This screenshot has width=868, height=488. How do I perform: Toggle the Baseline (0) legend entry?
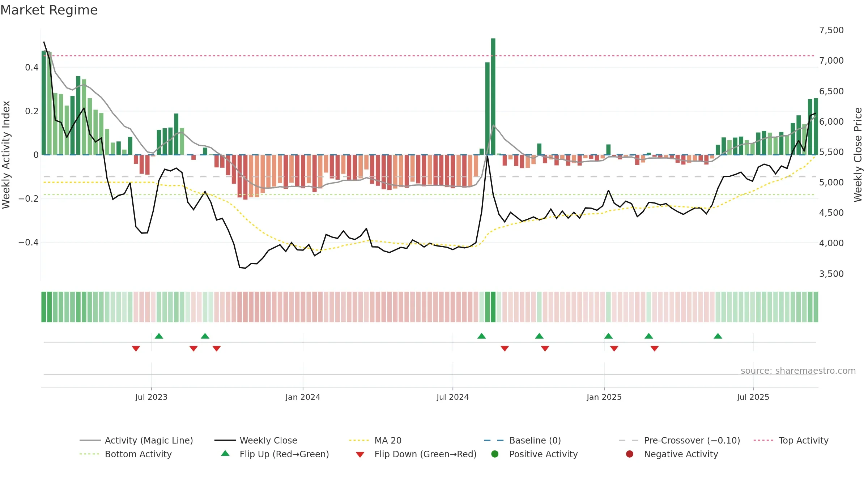tap(522, 440)
